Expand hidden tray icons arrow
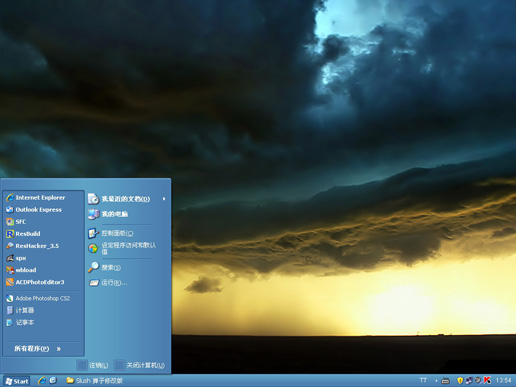The width and height of the screenshot is (516, 387). click(x=436, y=380)
